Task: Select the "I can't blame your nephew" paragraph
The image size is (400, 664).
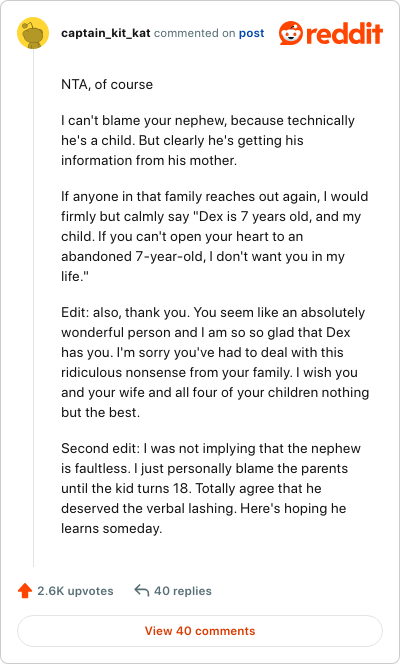Action: coord(208,141)
